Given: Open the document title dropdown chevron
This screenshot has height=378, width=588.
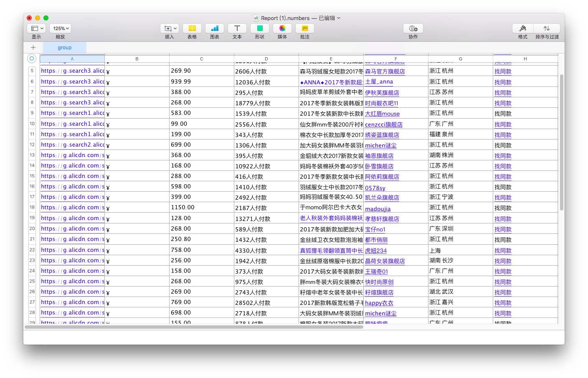Looking at the screenshot, I should coord(339,18).
